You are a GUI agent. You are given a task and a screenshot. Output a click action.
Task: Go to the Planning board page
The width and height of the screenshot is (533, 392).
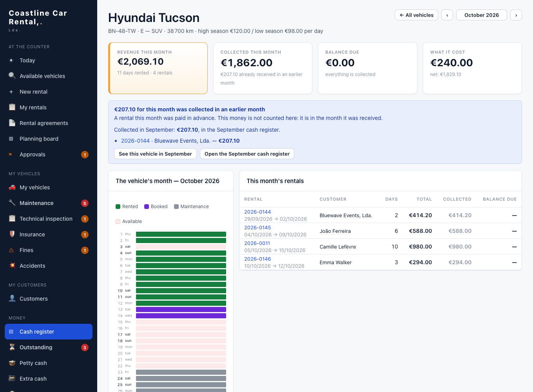[x=49, y=139]
